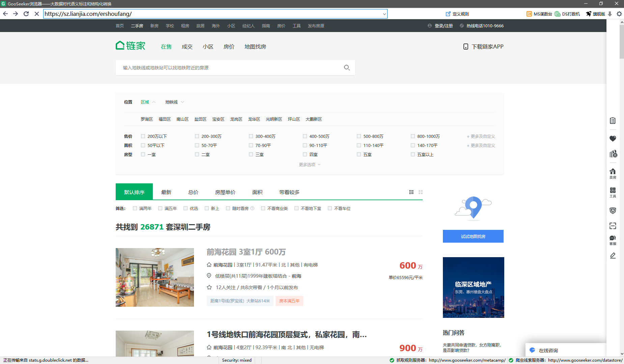Open the 定义规则 tool icon
This screenshot has width=624, height=364.
tap(448, 14)
